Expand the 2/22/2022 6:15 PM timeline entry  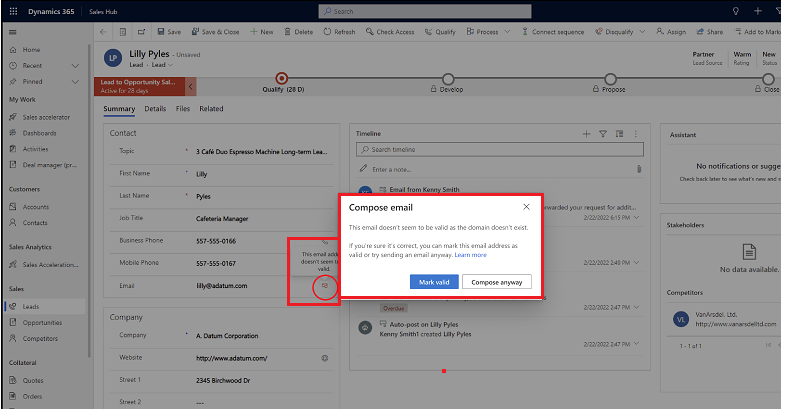[636, 217]
